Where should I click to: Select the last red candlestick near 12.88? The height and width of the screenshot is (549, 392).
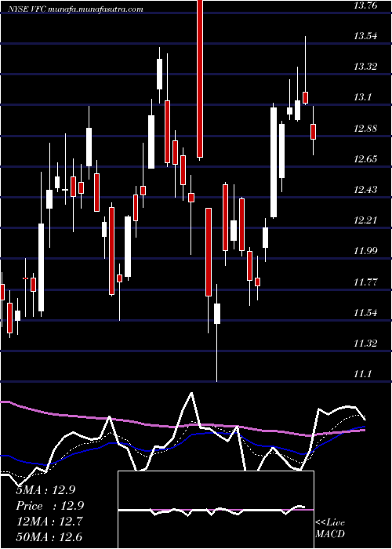(x=314, y=130)
